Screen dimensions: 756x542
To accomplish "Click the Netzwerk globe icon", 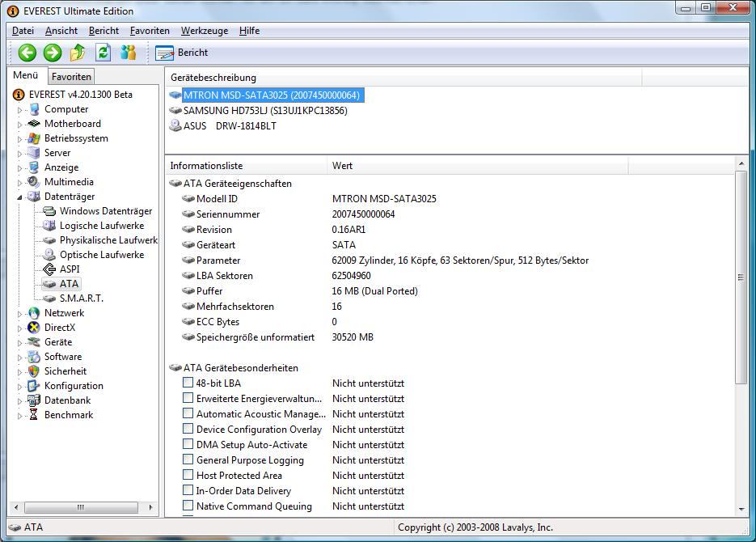I will (x=34, y=313).
